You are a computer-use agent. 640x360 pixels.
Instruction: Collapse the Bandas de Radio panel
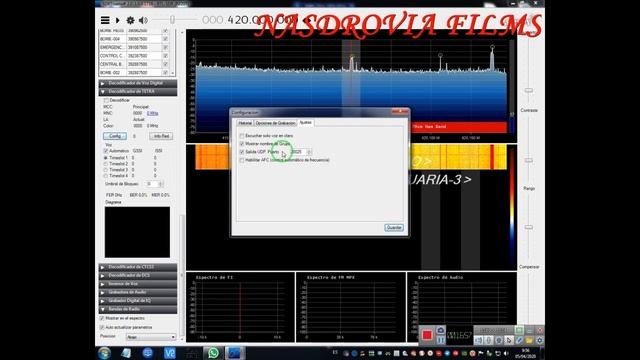138,309
